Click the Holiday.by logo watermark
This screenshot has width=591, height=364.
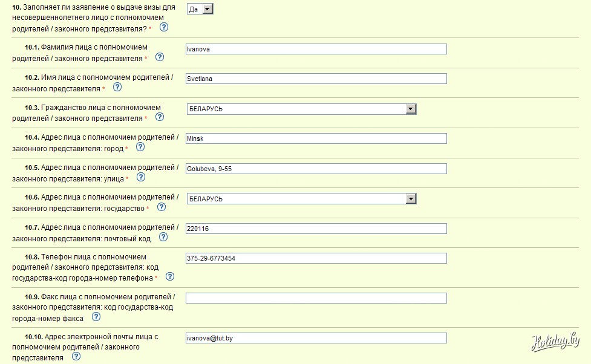pos(555,342)
